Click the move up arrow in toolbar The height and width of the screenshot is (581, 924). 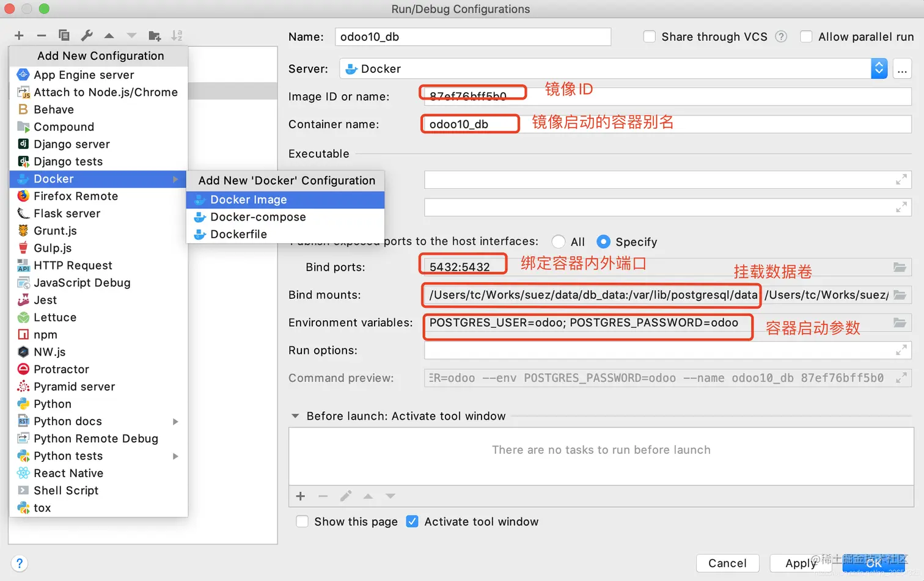[109, 36]
